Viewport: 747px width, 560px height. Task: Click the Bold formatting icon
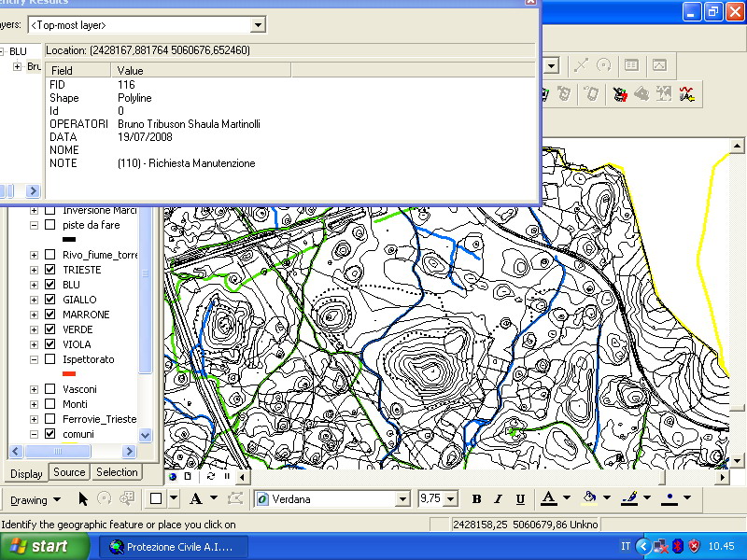point(476,499)
